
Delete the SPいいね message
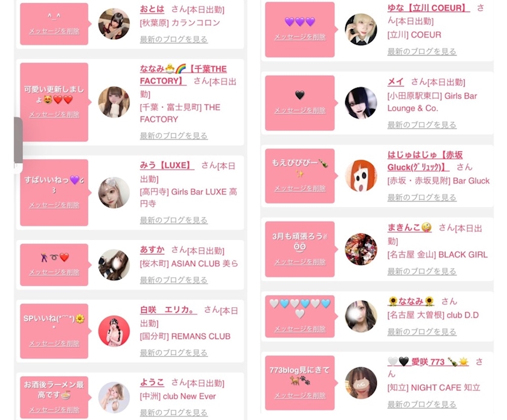pos(54,343)
